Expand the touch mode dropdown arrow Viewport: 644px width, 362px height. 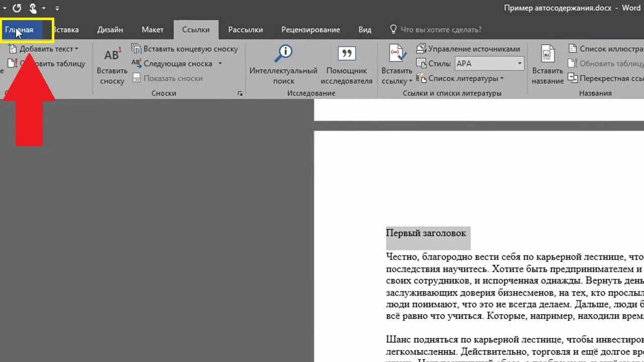44,8
